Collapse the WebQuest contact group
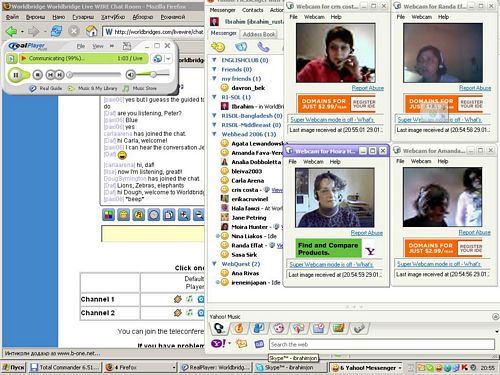Screen dimensions: 500x375 (214, 264)
